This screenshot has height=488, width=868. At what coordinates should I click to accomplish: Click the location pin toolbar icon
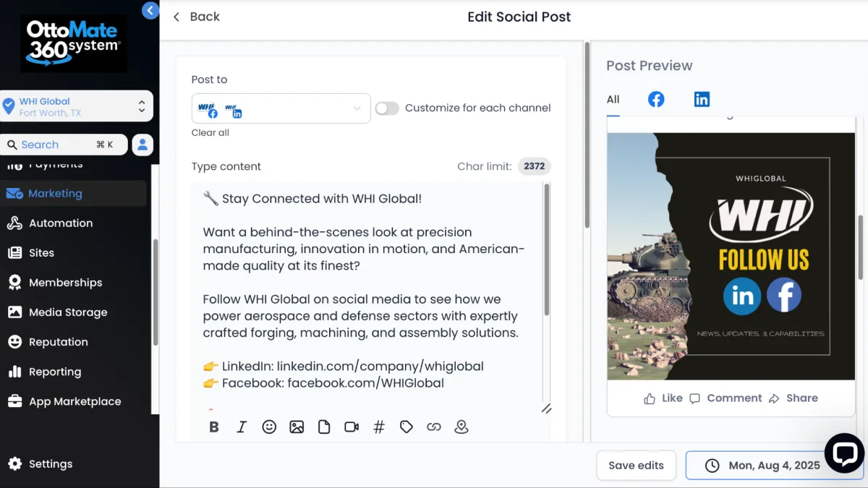(x=461, y=427)
